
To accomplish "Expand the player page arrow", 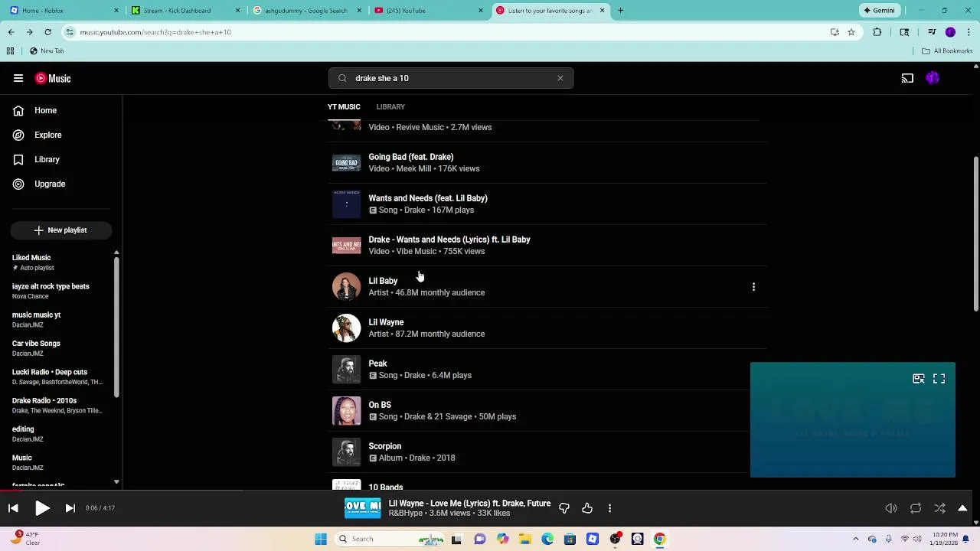I will point(962,508).
